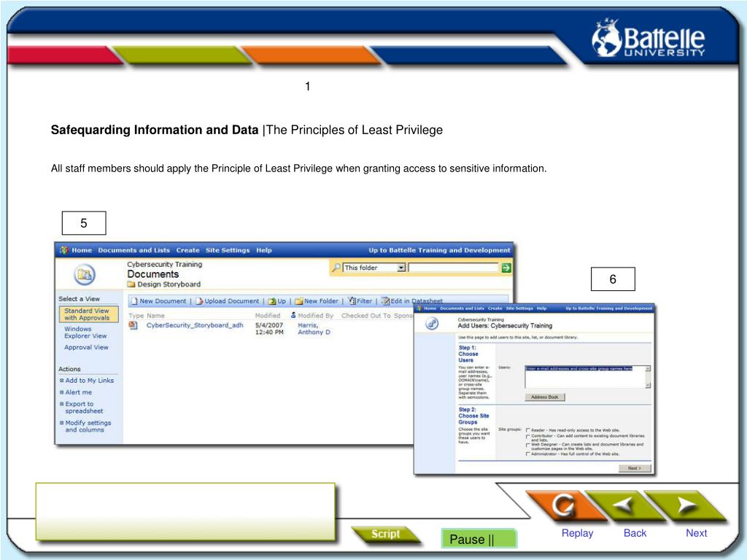Click the Back left-arrow icon
The width and height of the screenshot is (747, 560).
coord(623,505)
